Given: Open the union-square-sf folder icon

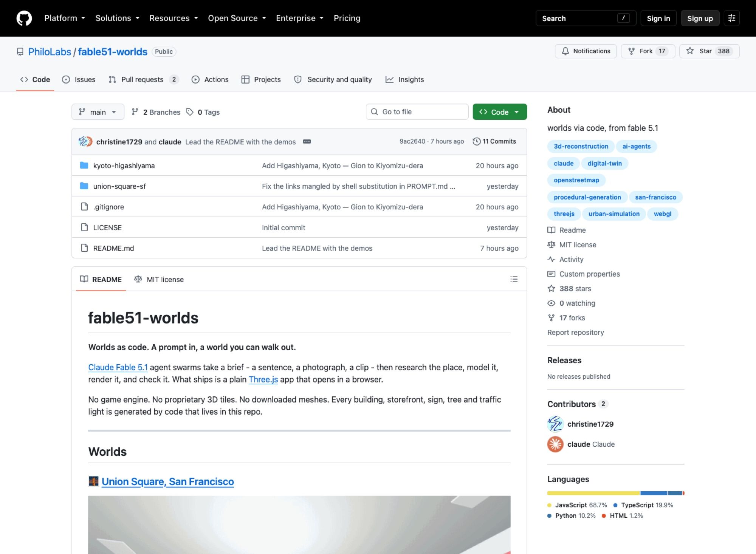Looking at the screenshot, I should click(84, 186).
